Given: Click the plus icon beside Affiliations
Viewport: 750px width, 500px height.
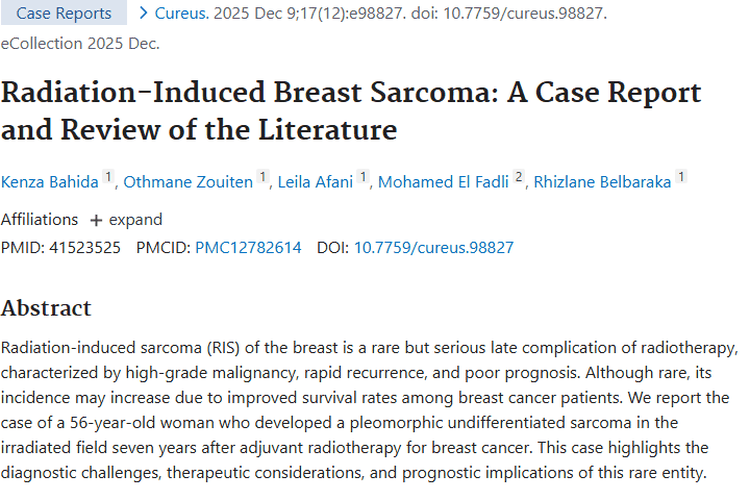Looking at the screenshot, I should pos(96,220).
